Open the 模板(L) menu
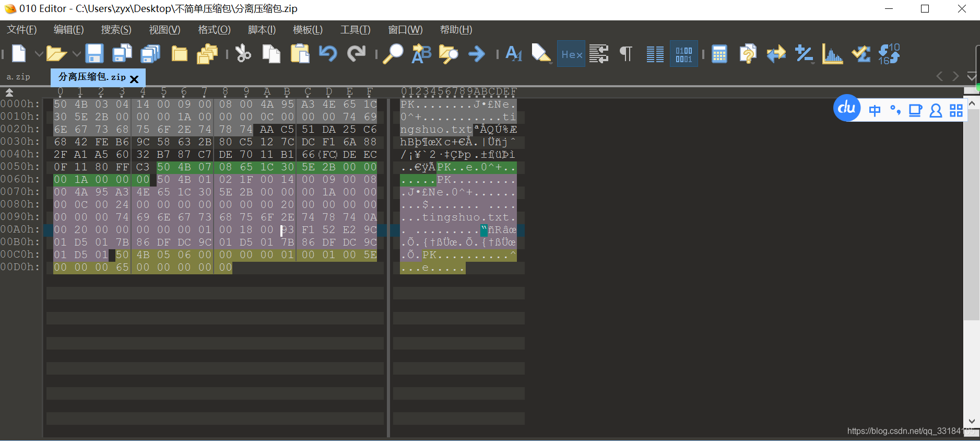980x441 pixels. pyautogui.click(x=308, y=30)
